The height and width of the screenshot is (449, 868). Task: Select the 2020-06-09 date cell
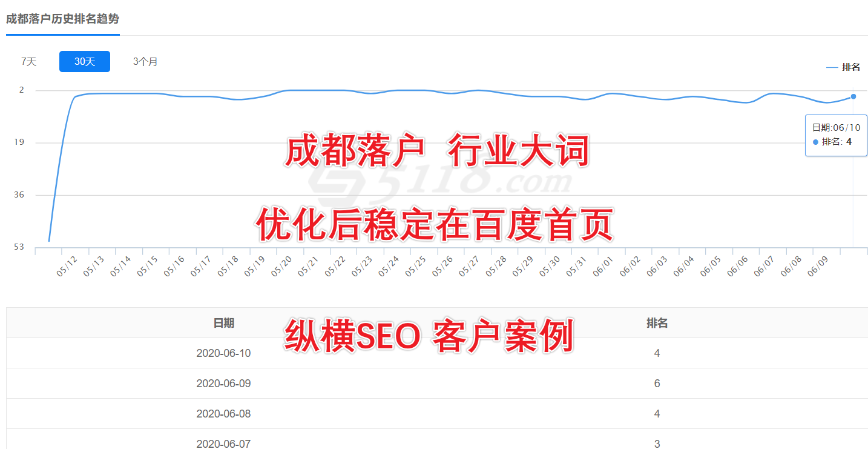pyautogui.click(x=223, y=384)
